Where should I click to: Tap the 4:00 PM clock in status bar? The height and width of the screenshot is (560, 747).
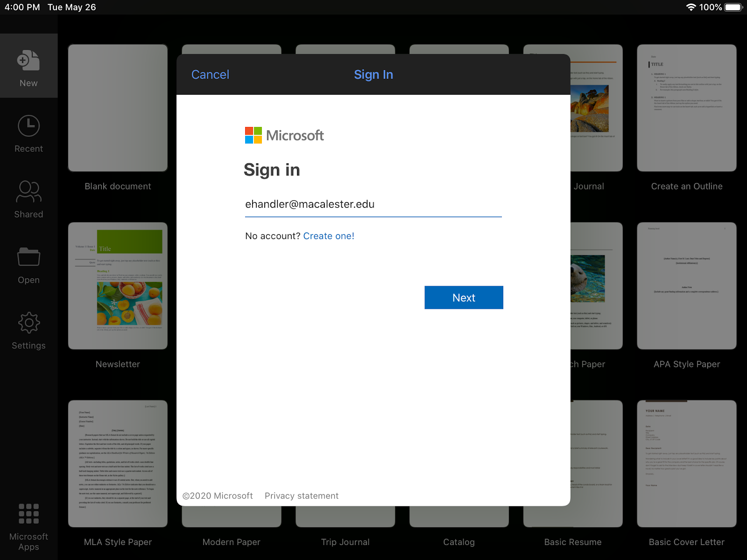(x=22, y=7)
